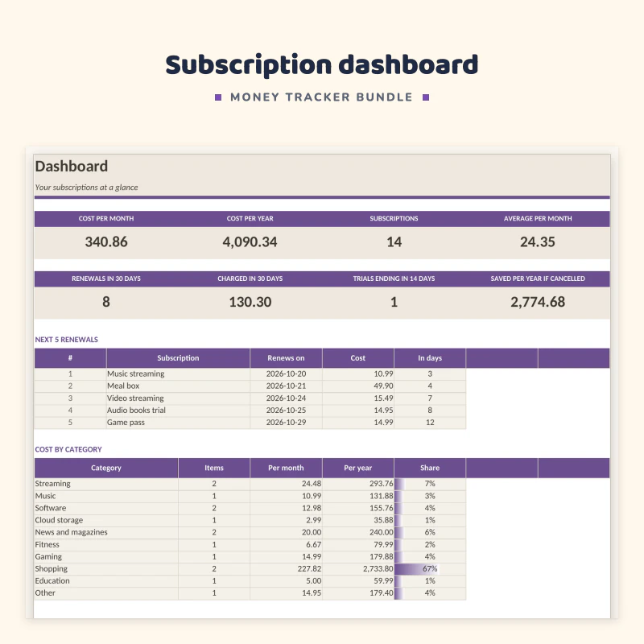Select the 59.99 Education per year value

(x=357, y=580)
